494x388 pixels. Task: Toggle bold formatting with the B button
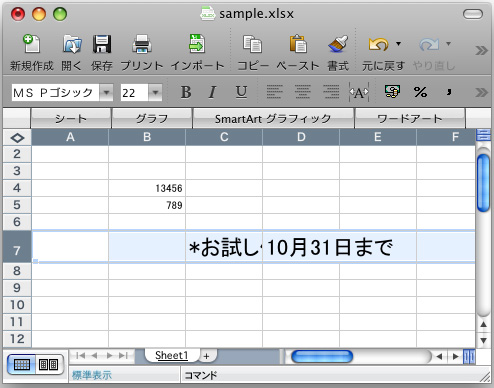click(x=186, y=92)
